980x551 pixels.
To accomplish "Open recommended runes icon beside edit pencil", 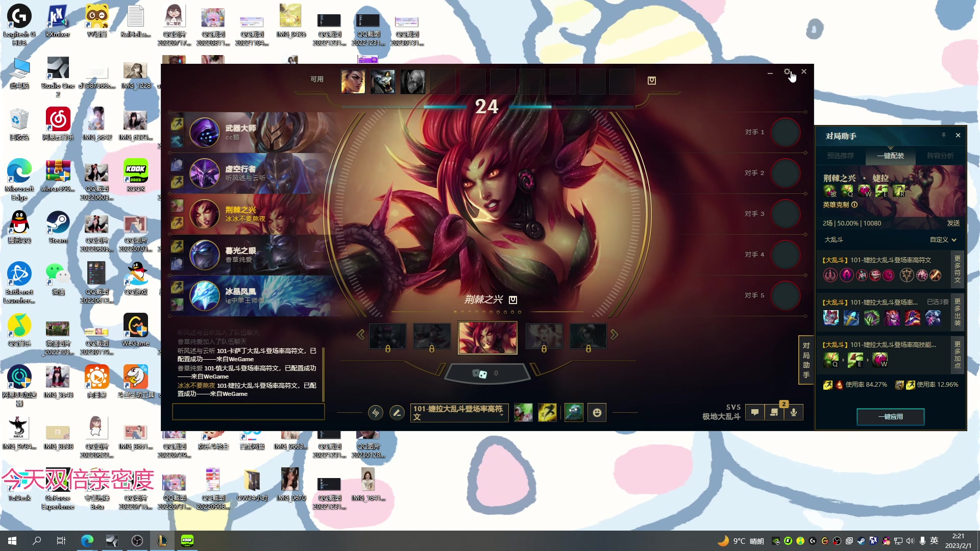I will (376, 413).
